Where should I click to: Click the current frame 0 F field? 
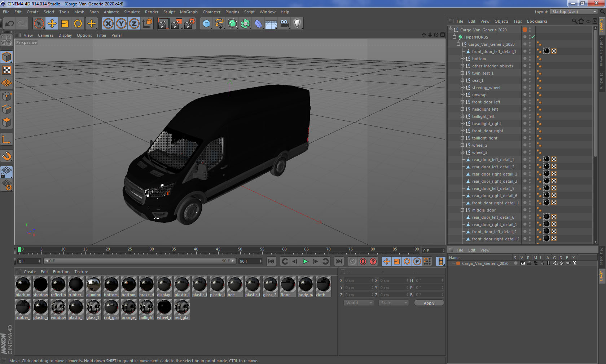29,261
